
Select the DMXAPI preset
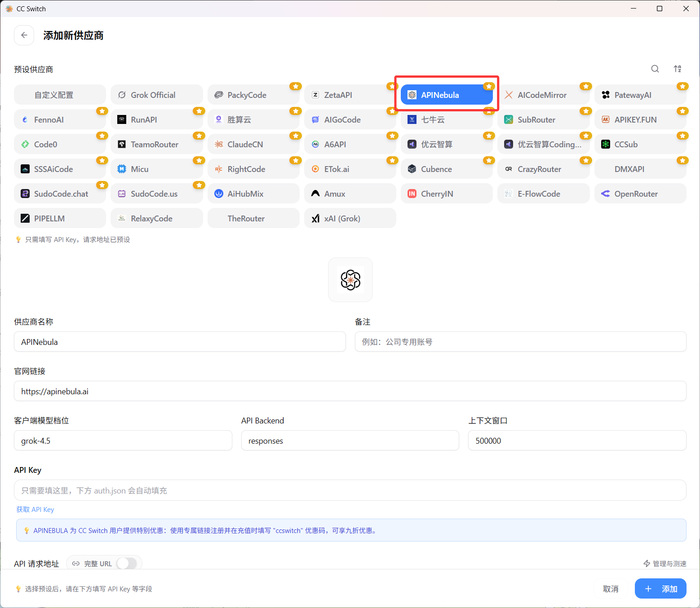(x=640, y=169)
